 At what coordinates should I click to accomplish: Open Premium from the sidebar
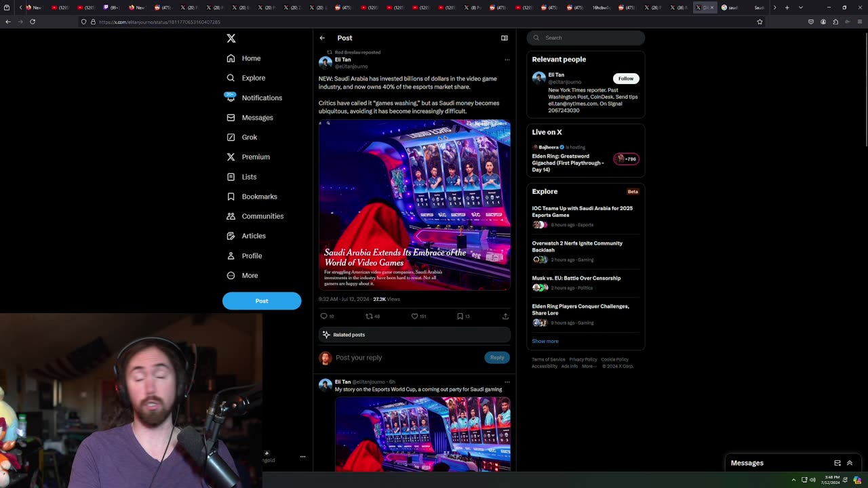click(x=248, y=157)
